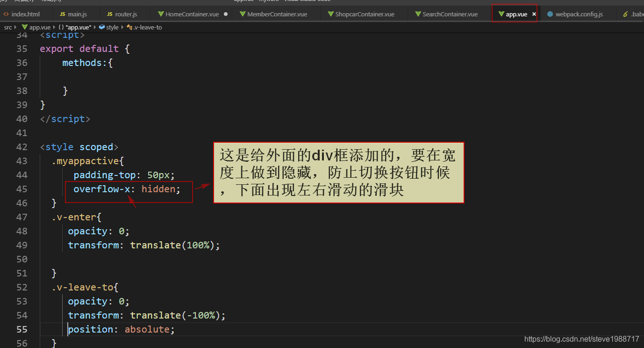Screen dimensions: 644x348
Task: Click the "position: absolute;" declaration
Action: click(122, 329)
